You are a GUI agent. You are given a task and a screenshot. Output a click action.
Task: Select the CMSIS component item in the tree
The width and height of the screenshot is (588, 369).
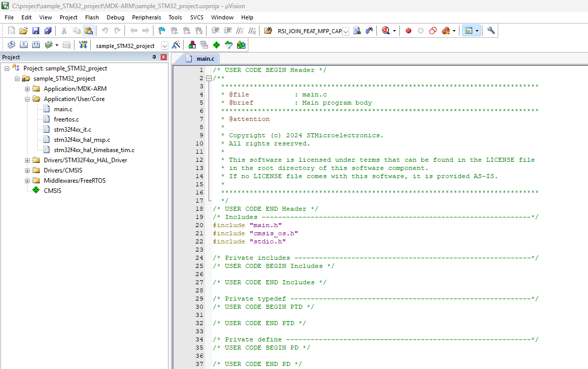coord(52,191)
